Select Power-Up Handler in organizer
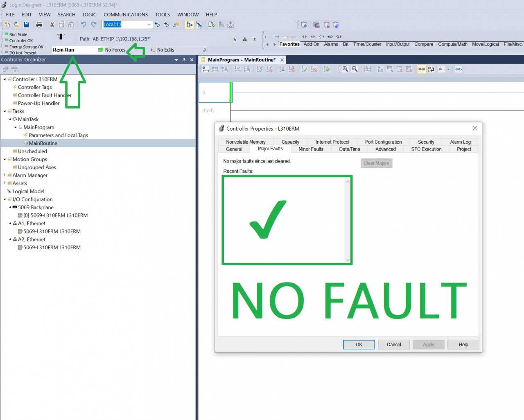The height and width of the screenshot is (420, 524). pyautogui.click(x=38, y=103)
